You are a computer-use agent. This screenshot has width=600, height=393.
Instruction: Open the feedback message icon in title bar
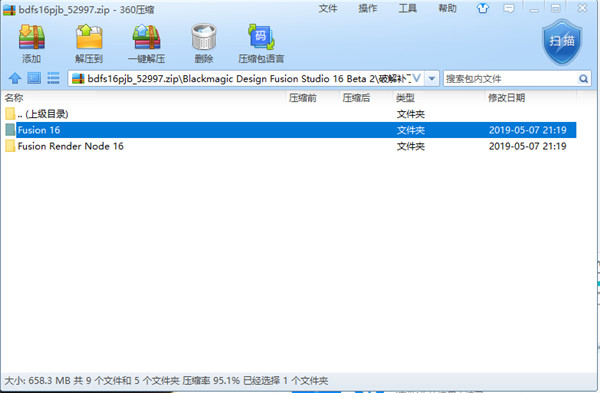coord(509,8)
